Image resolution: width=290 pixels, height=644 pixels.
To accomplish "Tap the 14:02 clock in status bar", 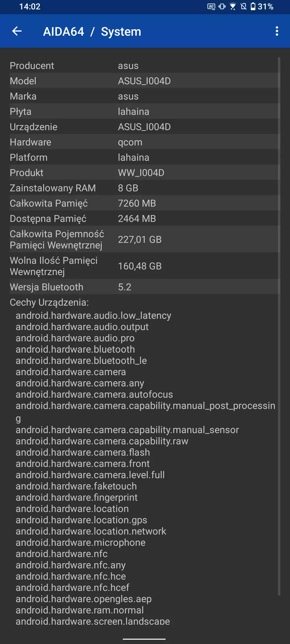I will click(30, 6).
